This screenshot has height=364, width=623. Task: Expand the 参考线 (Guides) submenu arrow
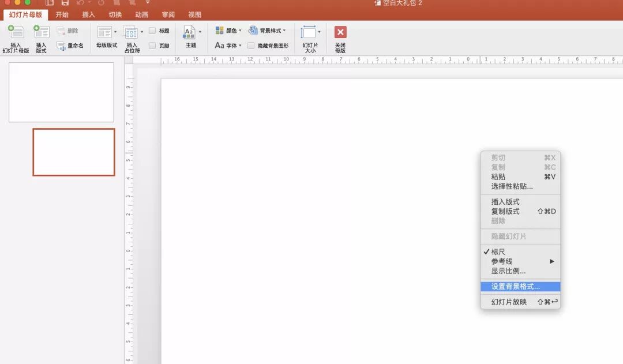tap(552, 261)
